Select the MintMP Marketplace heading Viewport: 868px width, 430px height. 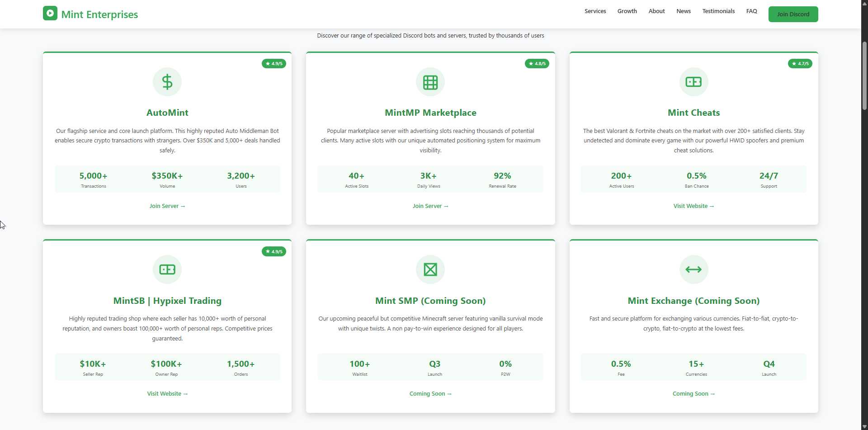coord(430,113)
